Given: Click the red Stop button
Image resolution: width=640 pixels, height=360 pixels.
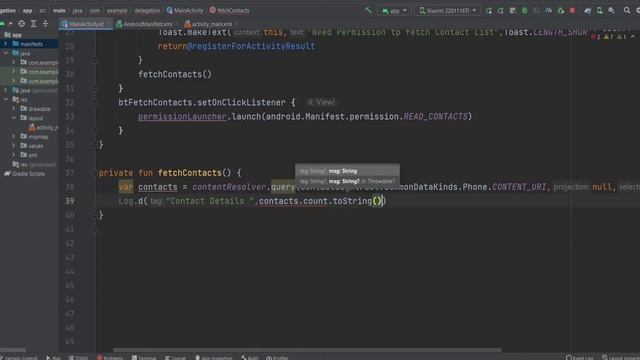Looking at the screenshot, I should coord(573,11).
